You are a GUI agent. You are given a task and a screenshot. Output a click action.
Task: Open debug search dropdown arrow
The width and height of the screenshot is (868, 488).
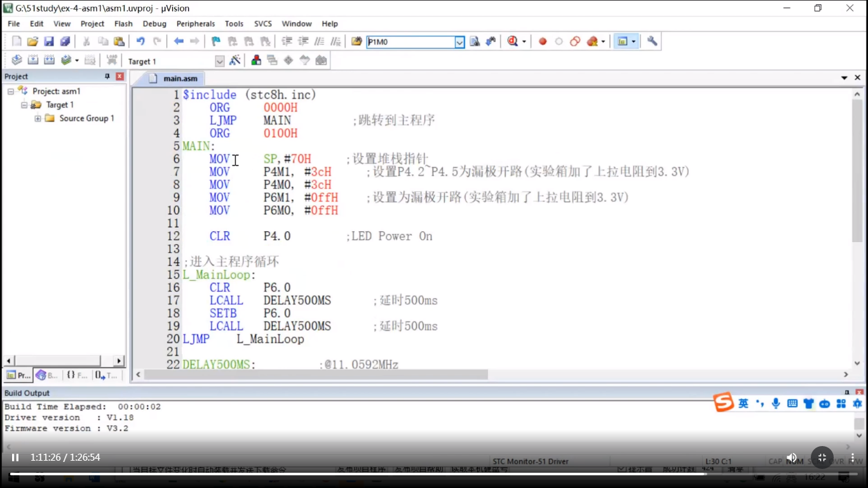pyautogui.click(x=524, y=41)
